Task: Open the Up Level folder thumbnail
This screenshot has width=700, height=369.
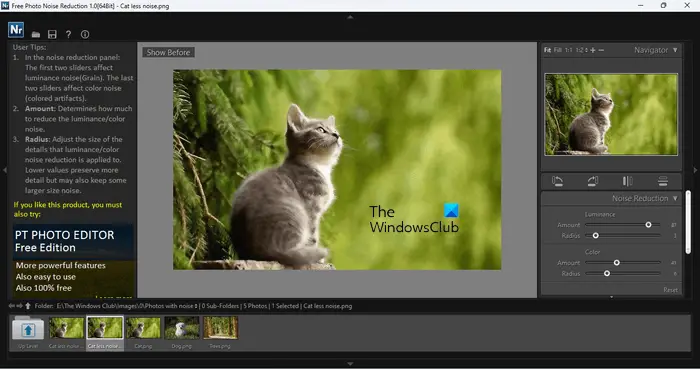Action: 28,332
